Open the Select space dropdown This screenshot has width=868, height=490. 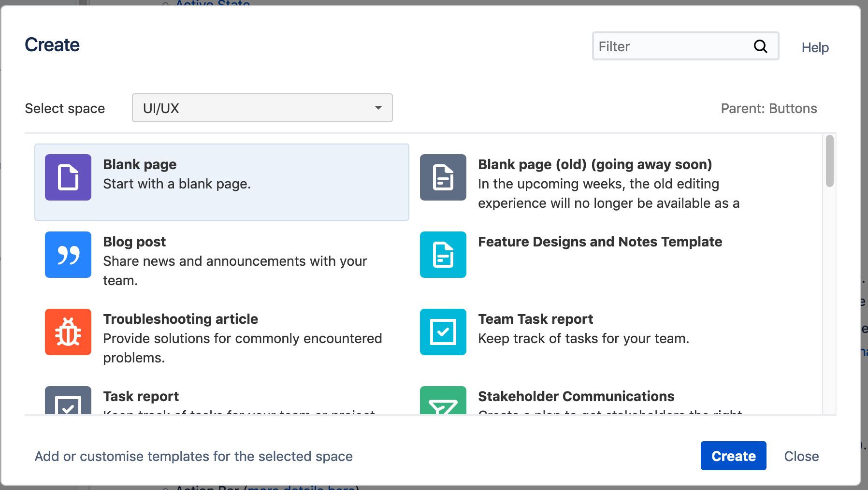pos(262,108)
